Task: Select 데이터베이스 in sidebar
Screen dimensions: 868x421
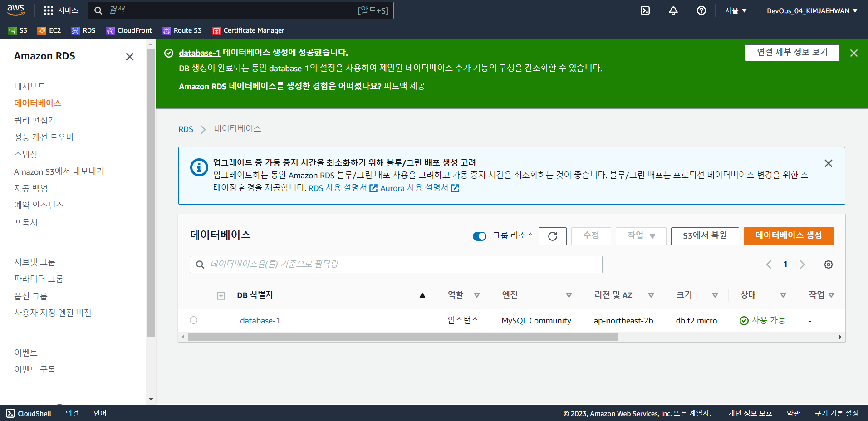Action: tap(38, 103)
